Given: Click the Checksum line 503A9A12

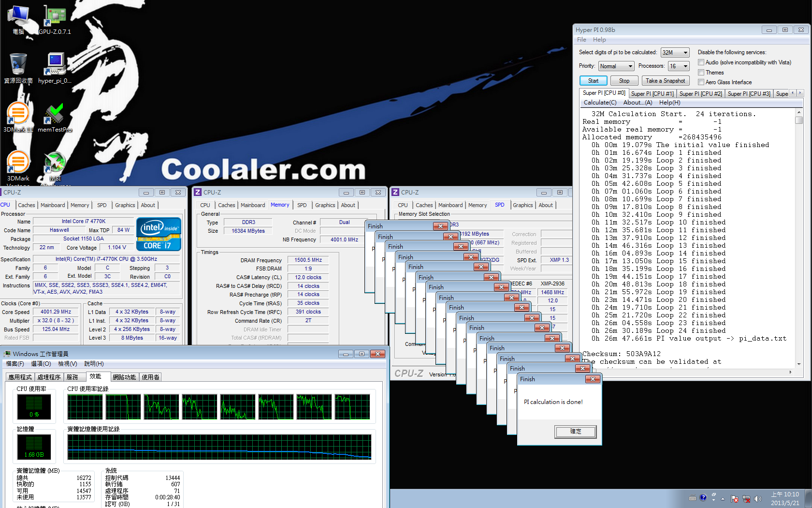Looking at the screenshot, I should pyautogui.click(x=622, y=354).
